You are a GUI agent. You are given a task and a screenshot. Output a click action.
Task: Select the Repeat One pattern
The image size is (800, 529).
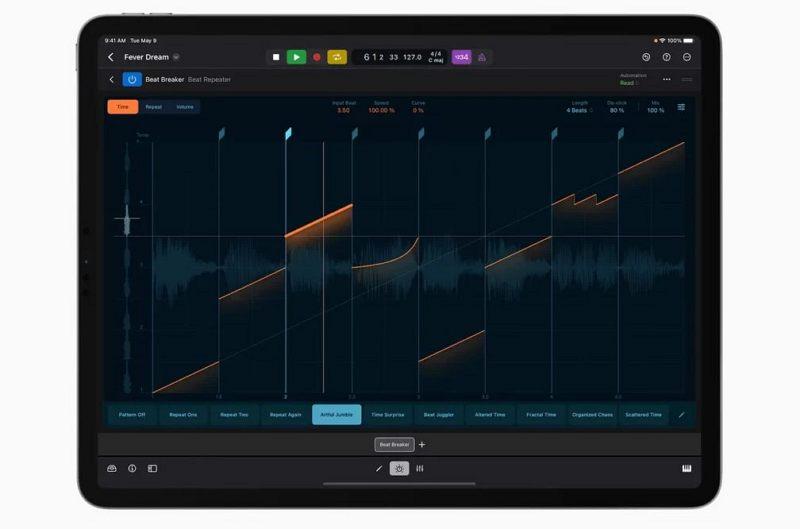[x=183, y=415]
